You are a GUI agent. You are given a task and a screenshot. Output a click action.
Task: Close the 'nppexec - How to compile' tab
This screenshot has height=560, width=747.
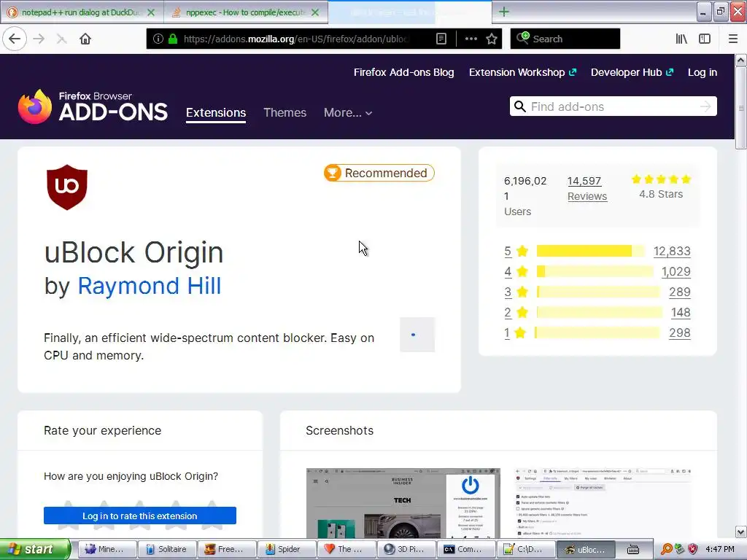315,12
